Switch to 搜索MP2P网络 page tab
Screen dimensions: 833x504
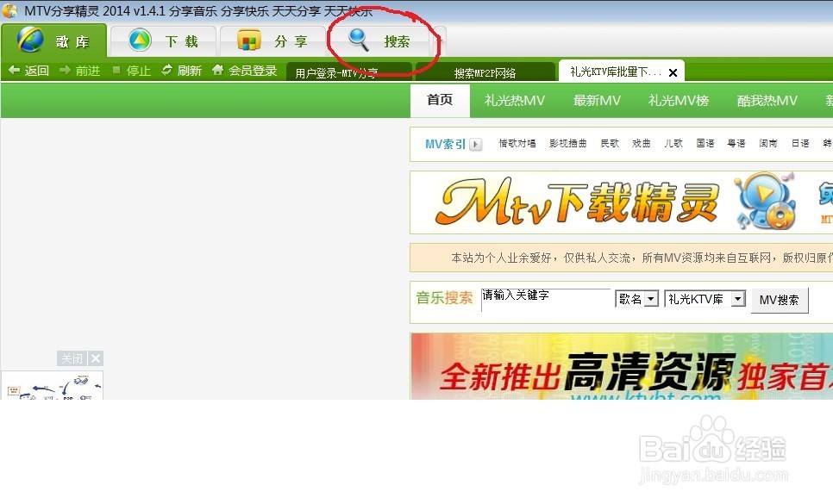(485, 72)
